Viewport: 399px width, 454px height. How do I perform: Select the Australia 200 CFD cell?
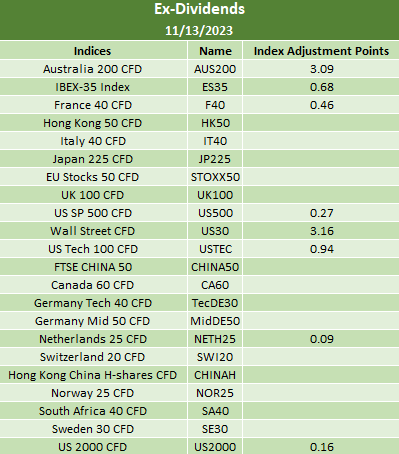93,69
